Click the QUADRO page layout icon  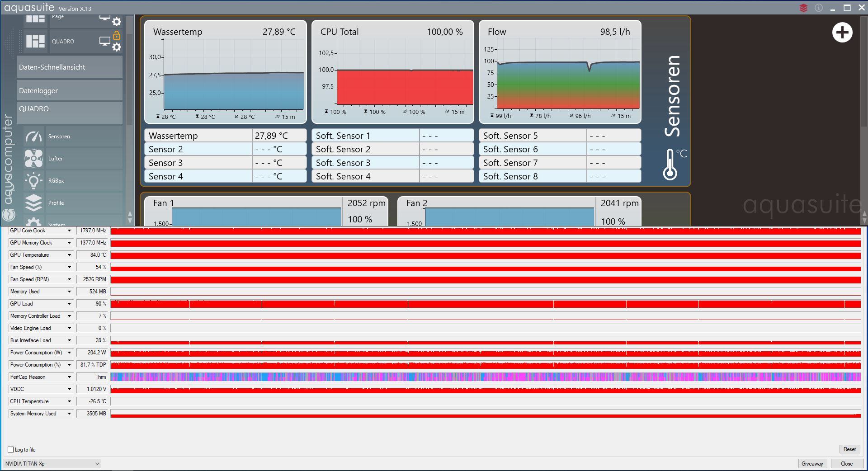coord(35,41)
